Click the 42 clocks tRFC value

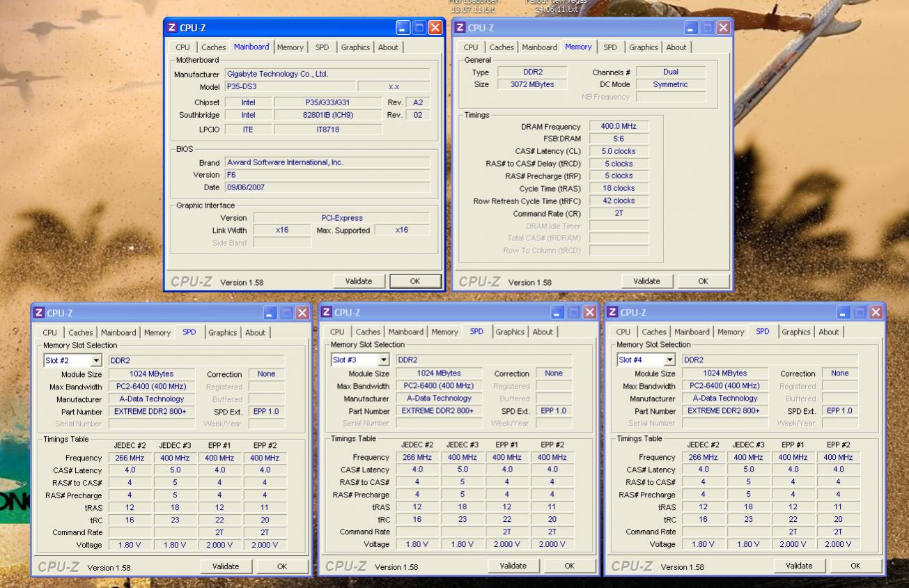619,201
